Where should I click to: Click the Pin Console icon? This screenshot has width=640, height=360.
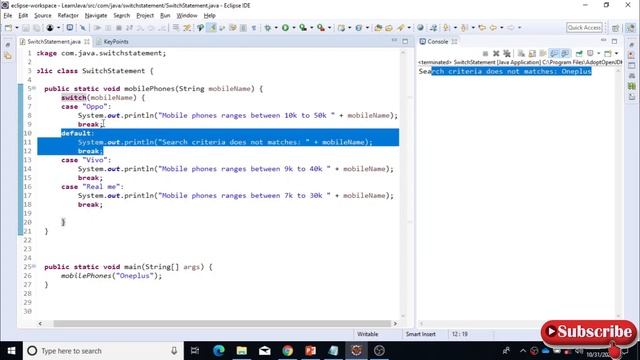tap(579, 53)
